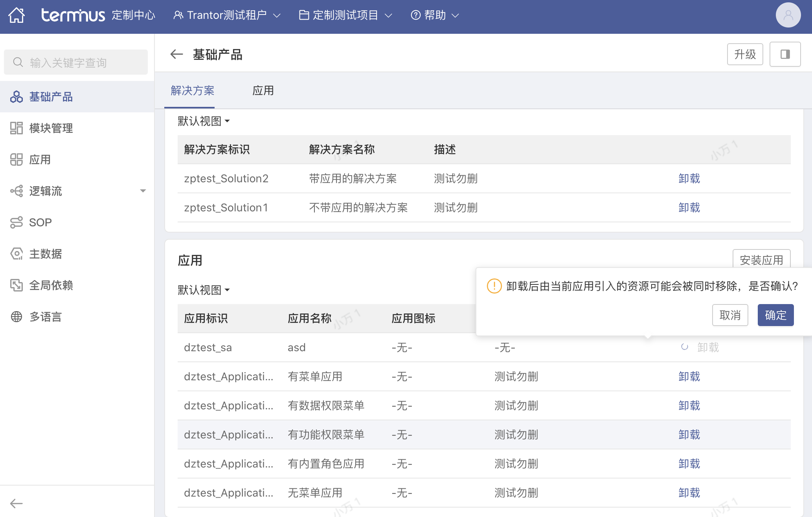Screen dimensions: 812x517
Task: Click the 主数据 sidebar icon
Action: click(x=16, y=254)
